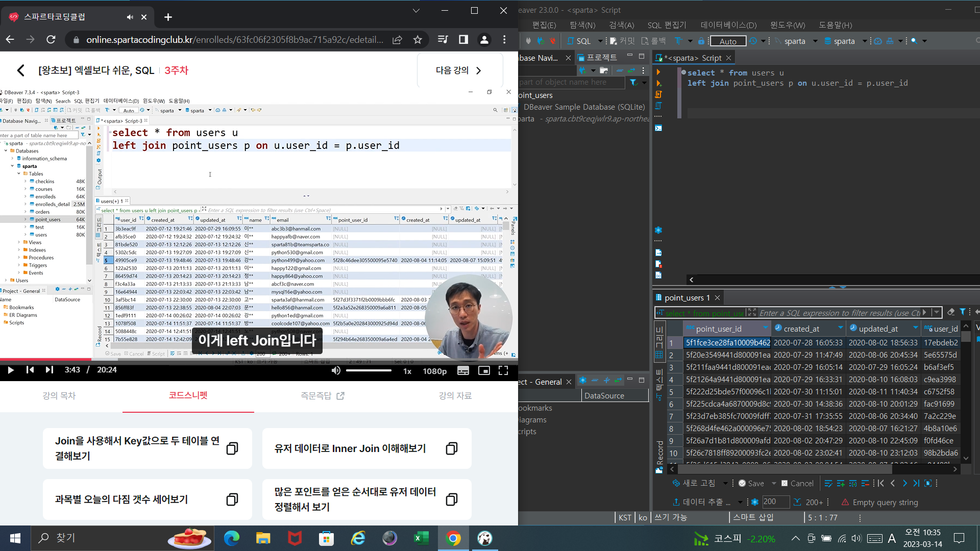Open the SQL editor dropdown arrow
Viewport: 980px width, 551px height.
(x=600, y=41)
